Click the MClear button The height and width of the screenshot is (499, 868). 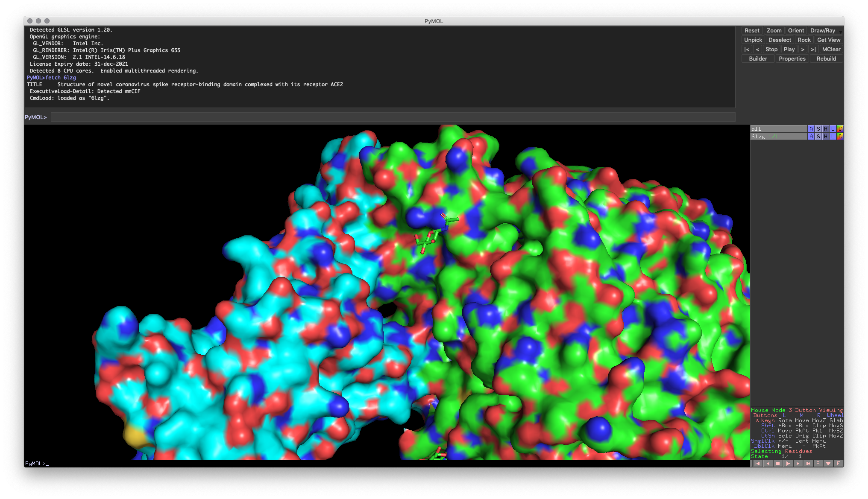[831, 50]
